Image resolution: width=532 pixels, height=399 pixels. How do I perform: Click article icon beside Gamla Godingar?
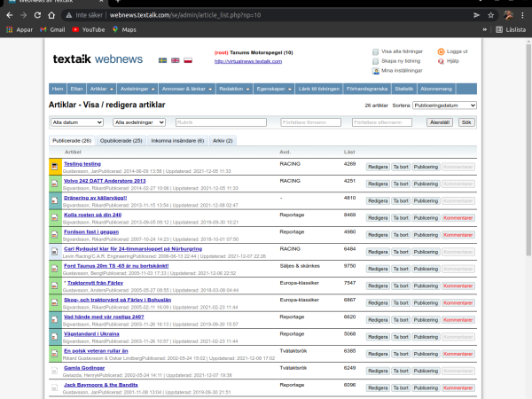tap(55, 371)
